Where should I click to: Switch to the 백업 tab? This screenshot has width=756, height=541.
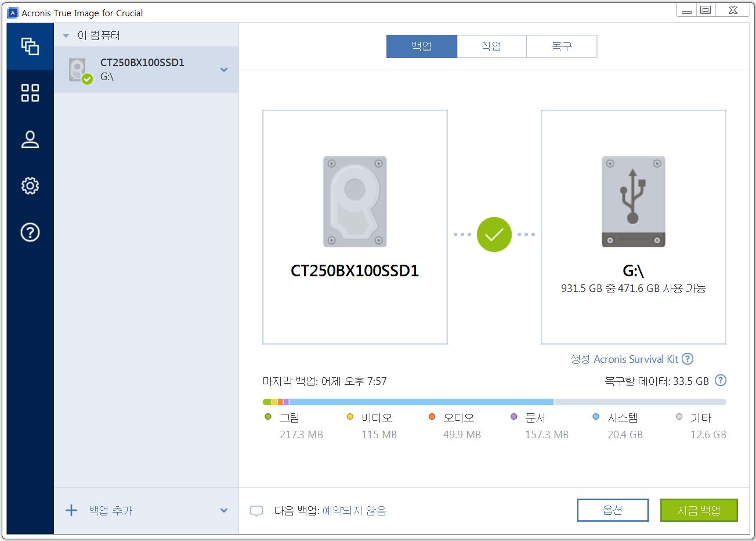point(422,46)
